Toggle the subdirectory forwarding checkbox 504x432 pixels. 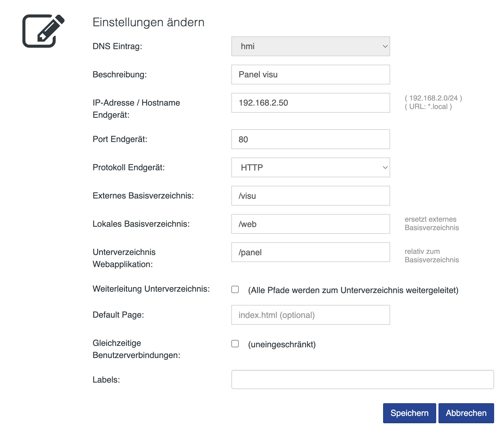click(x=235, y=290)
